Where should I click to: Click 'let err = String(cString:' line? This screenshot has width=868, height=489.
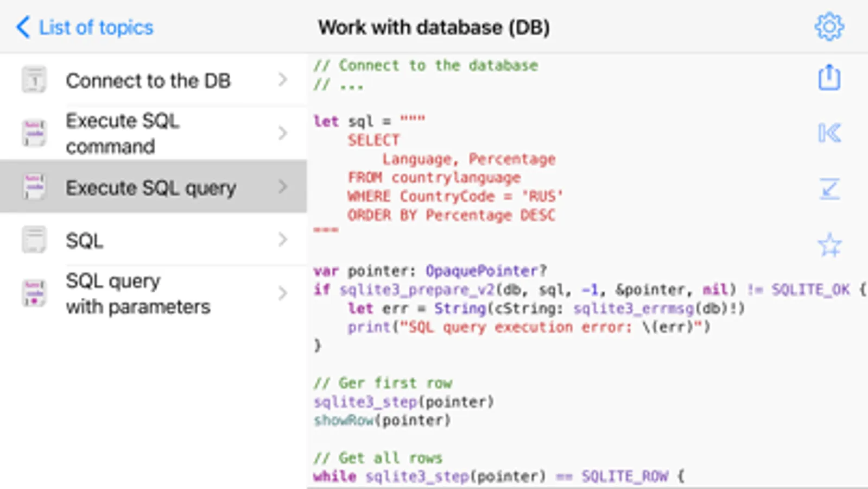(546, 308)
